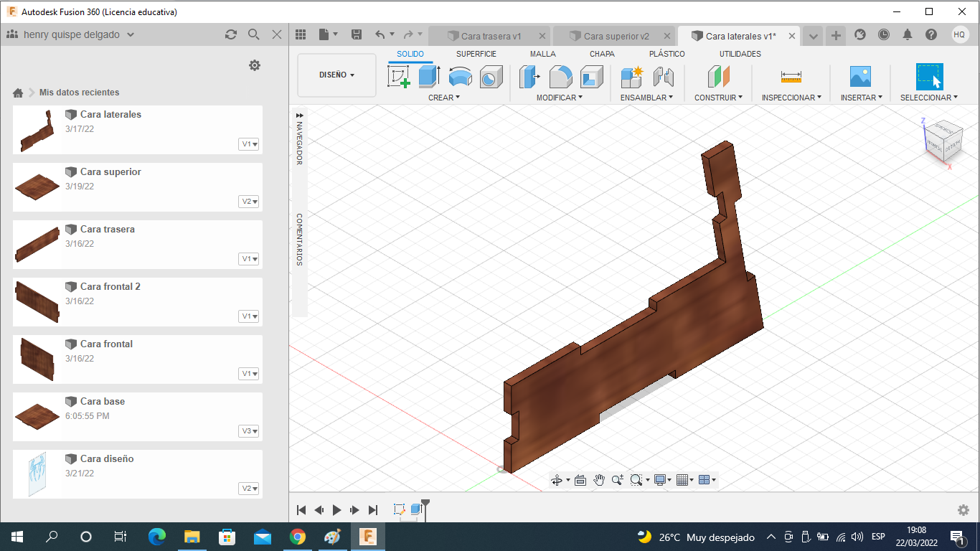Click the Undo arrow
This screenshot has width=980, height=551.
pos(380,34)
